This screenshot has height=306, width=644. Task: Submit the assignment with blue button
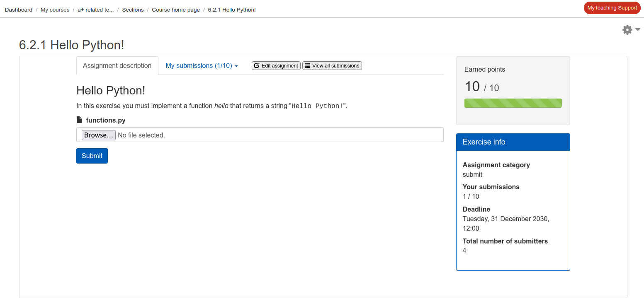92,156
